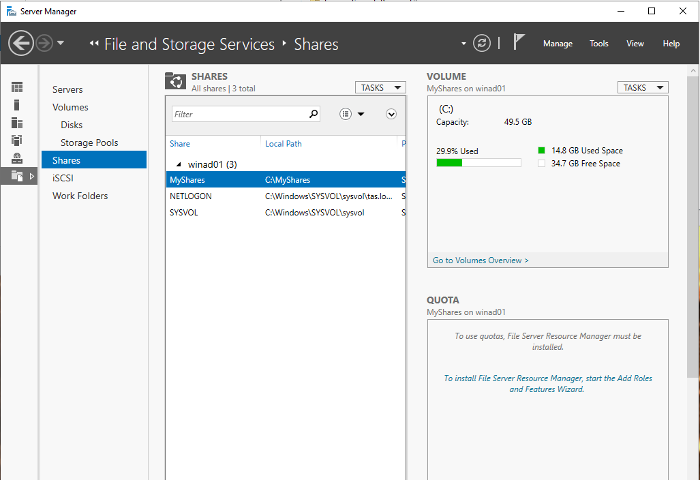The width and height of the screenshot is (700, 480).
Task: Click the forward navigation arrow
Action: [x=44, y=43]
